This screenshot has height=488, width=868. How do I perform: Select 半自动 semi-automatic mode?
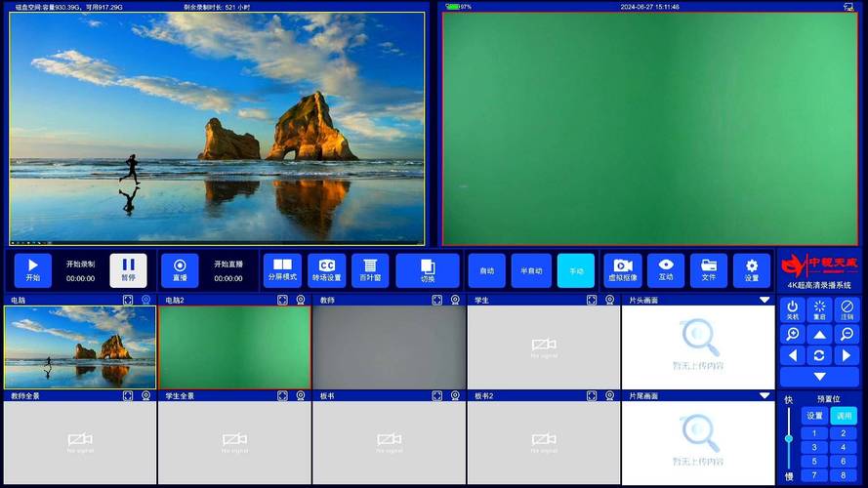531,270
